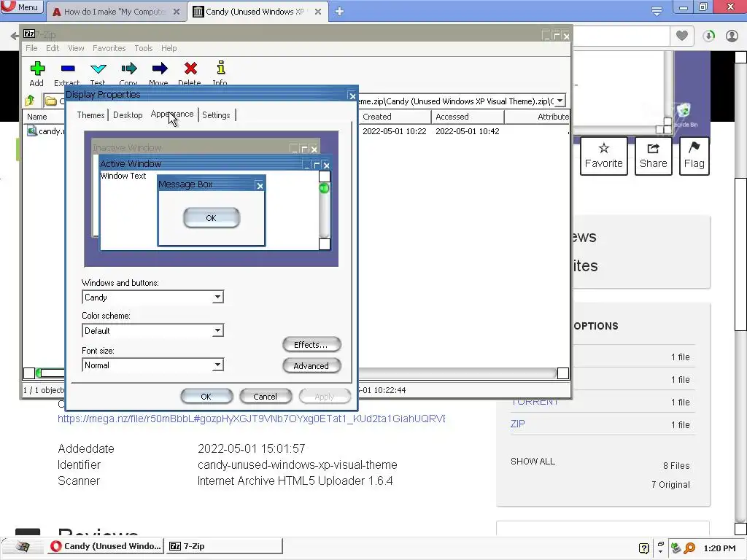Viewport: 747px width, 560px height.
Task: Open the 7-Zip Help menu
Action: tap(169, 48)
